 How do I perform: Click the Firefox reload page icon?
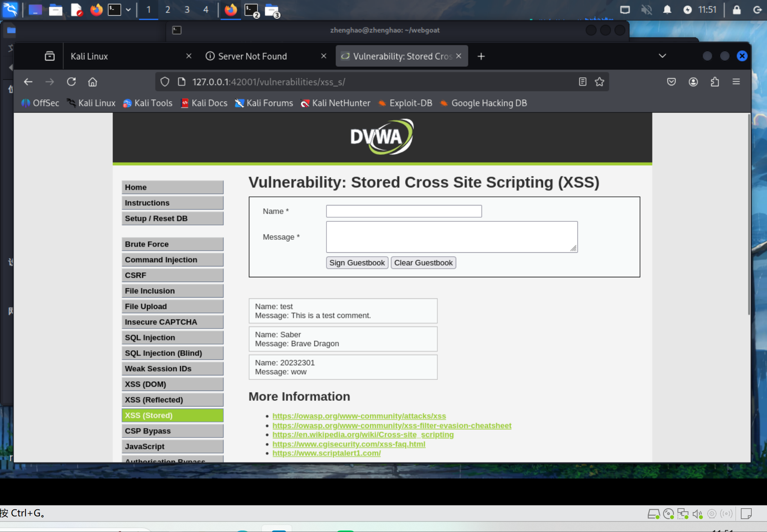click(x=71, y=82)
